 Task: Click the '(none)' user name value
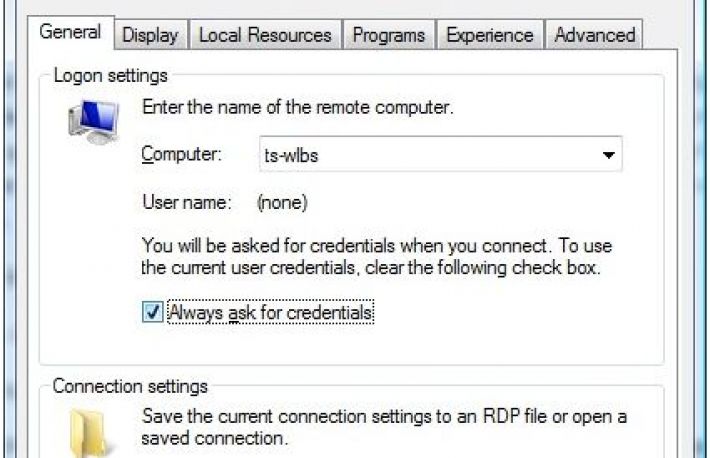pos(282,203)
